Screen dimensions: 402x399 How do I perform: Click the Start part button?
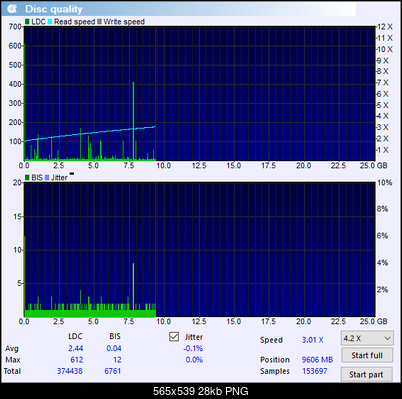pos(366,374)
